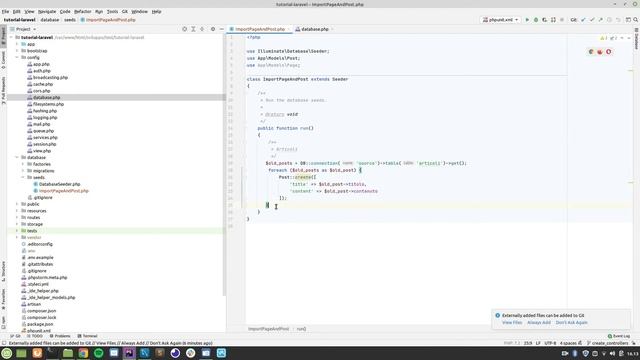
Task: Expand the public folder
Action: click(17, 204)
